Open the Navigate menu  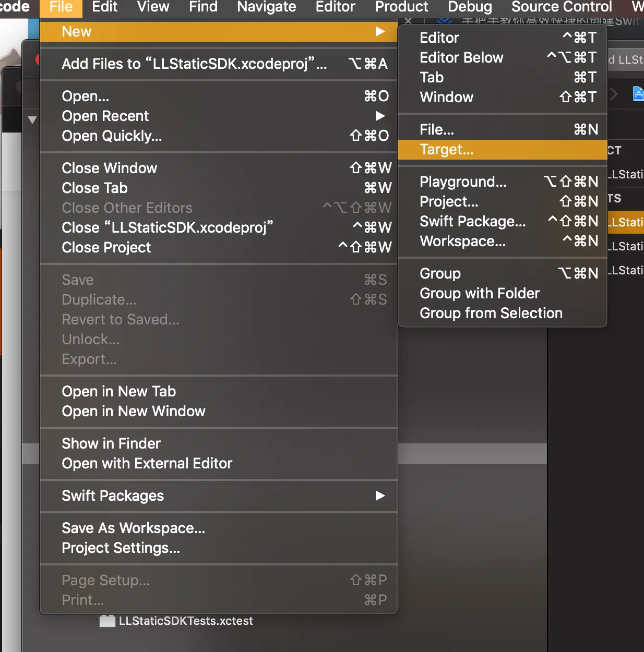[x=266, y=7]
